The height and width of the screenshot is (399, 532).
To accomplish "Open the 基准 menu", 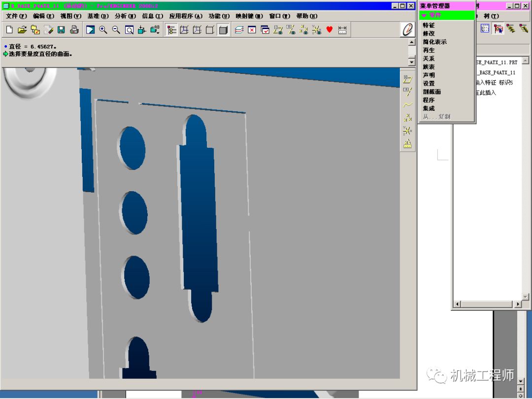I will tap(98, 16).
